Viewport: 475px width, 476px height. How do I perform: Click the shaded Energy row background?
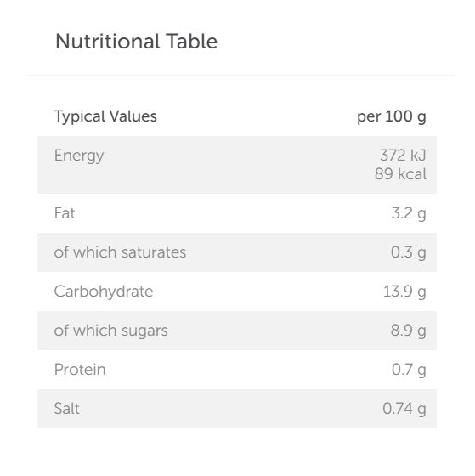coord(237,165)
